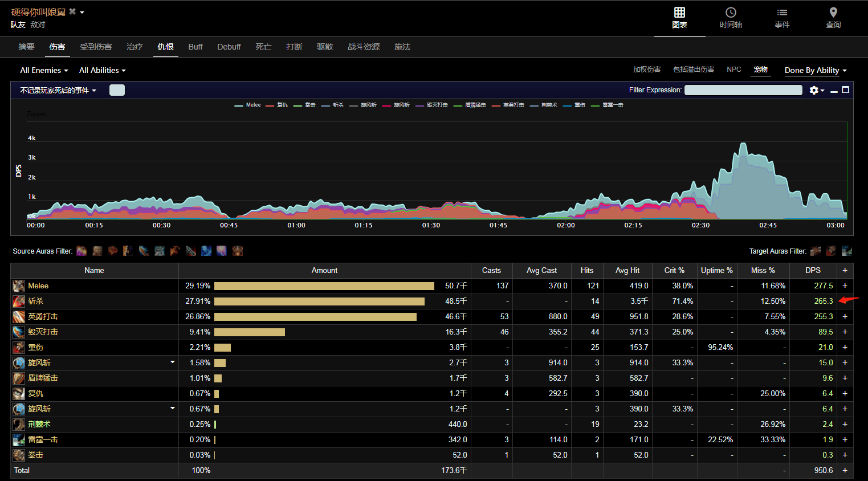868x481 pixels.
Task: Open the Done By Ability dropdown
Action: point(816,71)
